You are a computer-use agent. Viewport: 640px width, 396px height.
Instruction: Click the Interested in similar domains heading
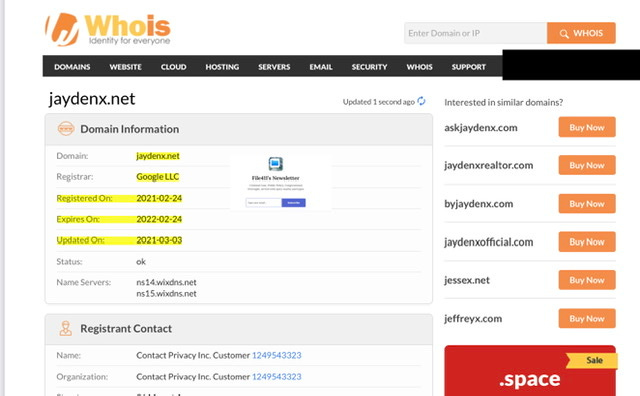click(504, 102)
